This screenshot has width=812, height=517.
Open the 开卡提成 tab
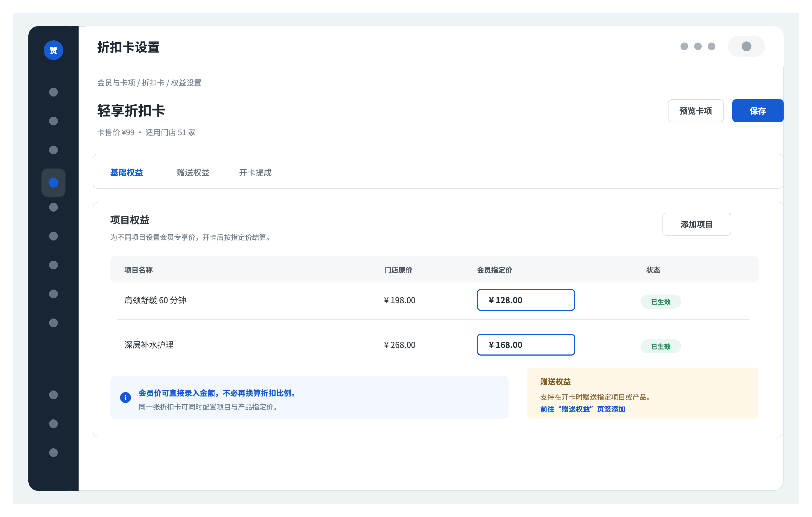[255, 173]
